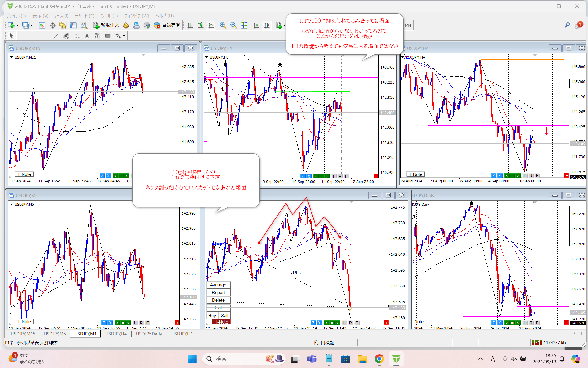588x368 pixels.
Task: Open the チャート (C) menu
Action: click(x=85, y=16)
